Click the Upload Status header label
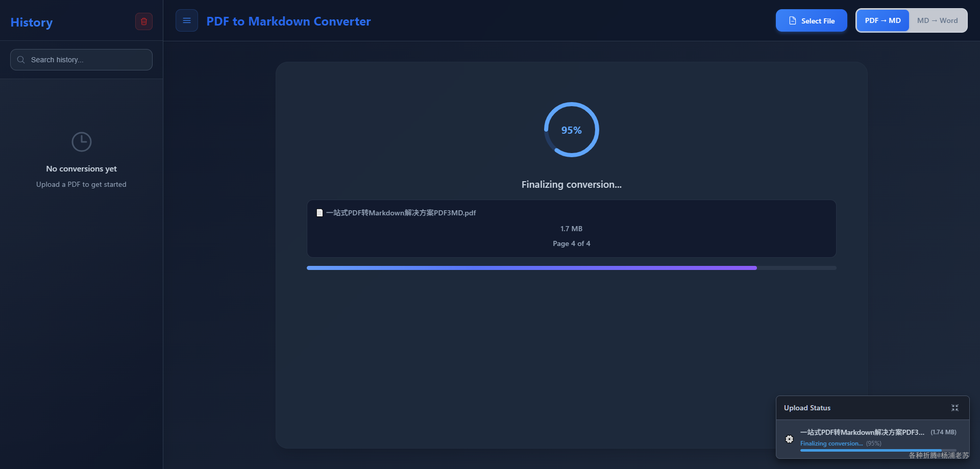The image size is (980, 469). pyautogui.click(x=807, y=408)
